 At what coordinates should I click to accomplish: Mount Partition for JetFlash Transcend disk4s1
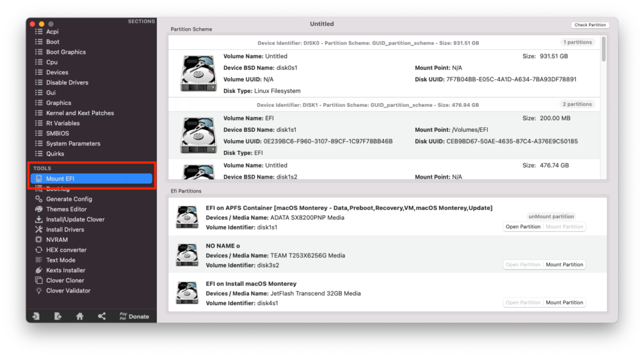[x=565, y=303]
